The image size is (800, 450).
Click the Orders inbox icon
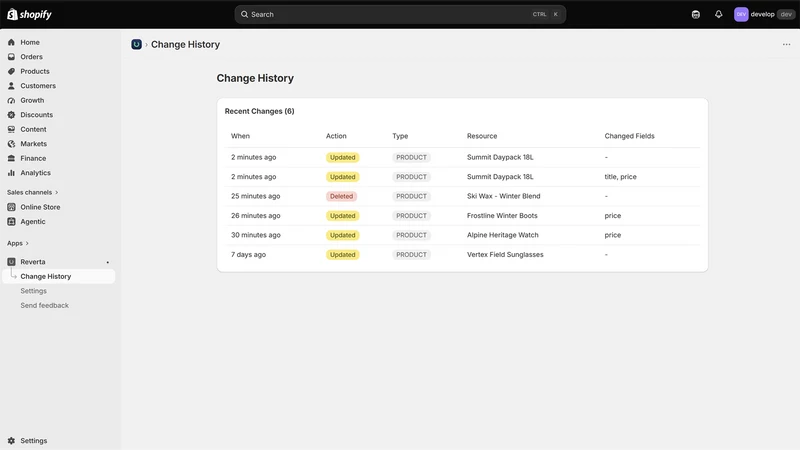pyautogui.click(x=11, y=57)
